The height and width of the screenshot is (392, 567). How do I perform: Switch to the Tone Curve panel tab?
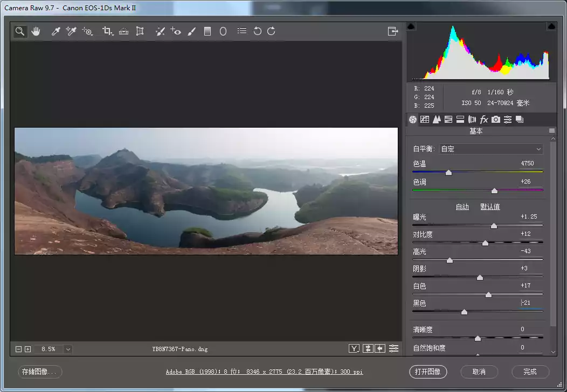[425, 120]
